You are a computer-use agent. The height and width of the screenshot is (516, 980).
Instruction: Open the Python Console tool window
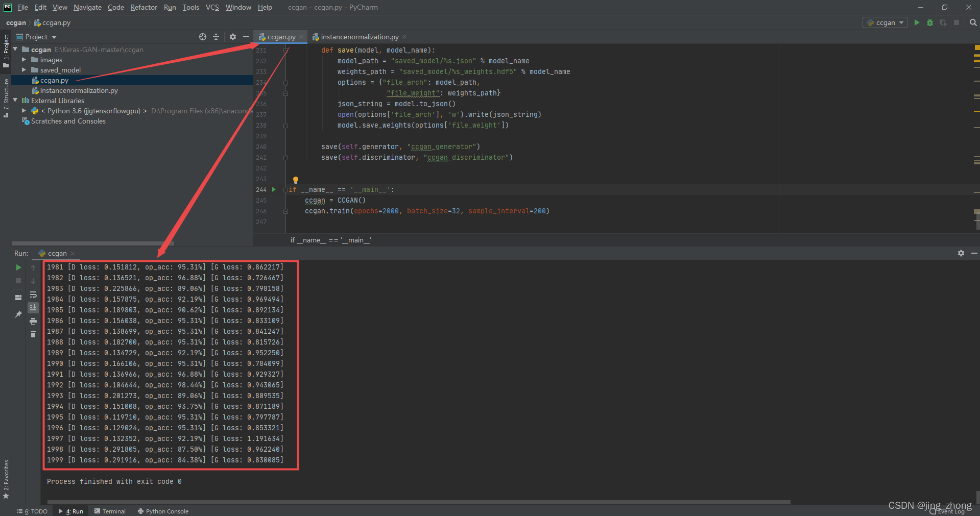click(163, 511)
